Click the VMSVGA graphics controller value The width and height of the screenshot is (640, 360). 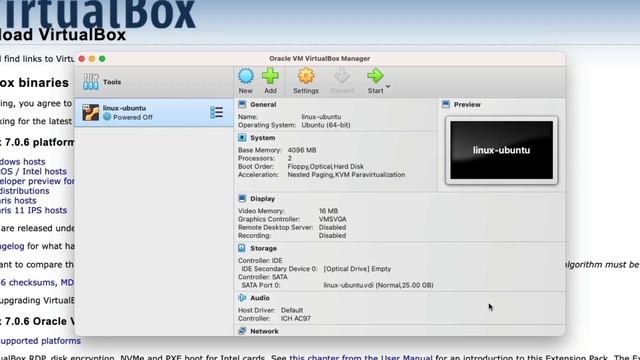click(333, 219)
